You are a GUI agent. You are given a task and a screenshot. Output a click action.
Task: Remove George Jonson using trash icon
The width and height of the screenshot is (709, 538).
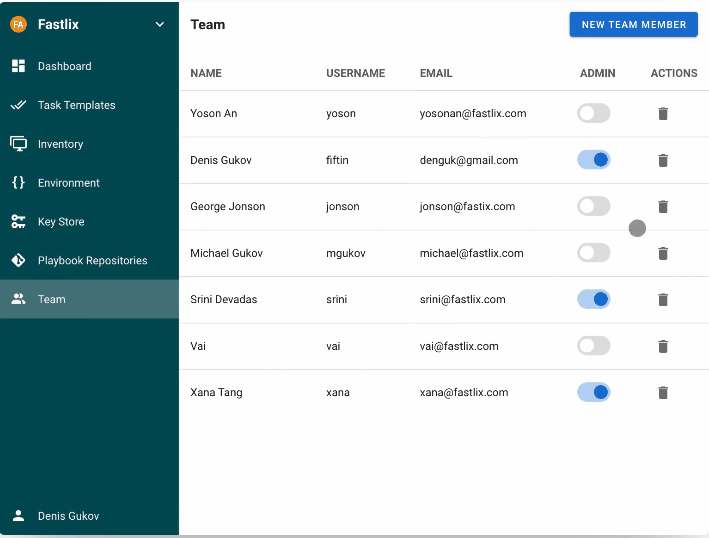pyautogui.click(x=663, y=207)
